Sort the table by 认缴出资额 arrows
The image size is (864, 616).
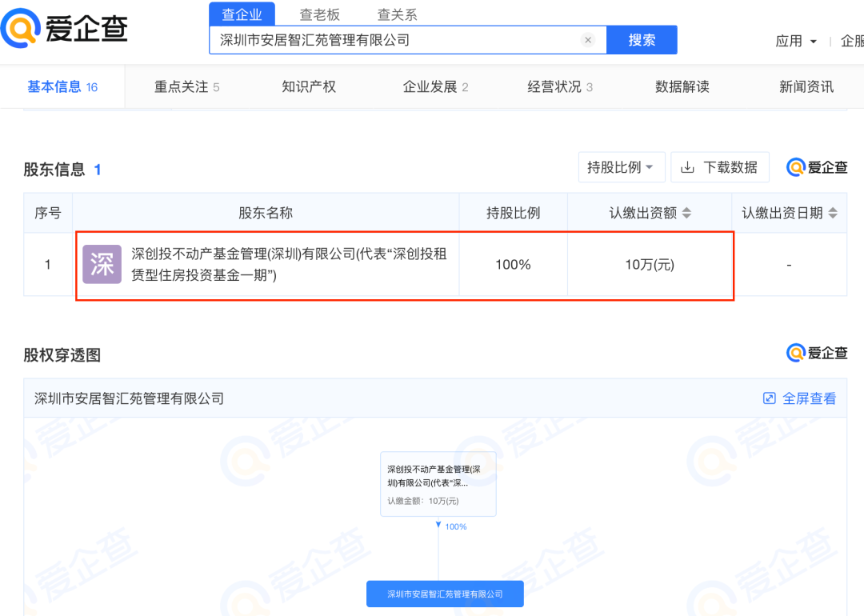686,213
